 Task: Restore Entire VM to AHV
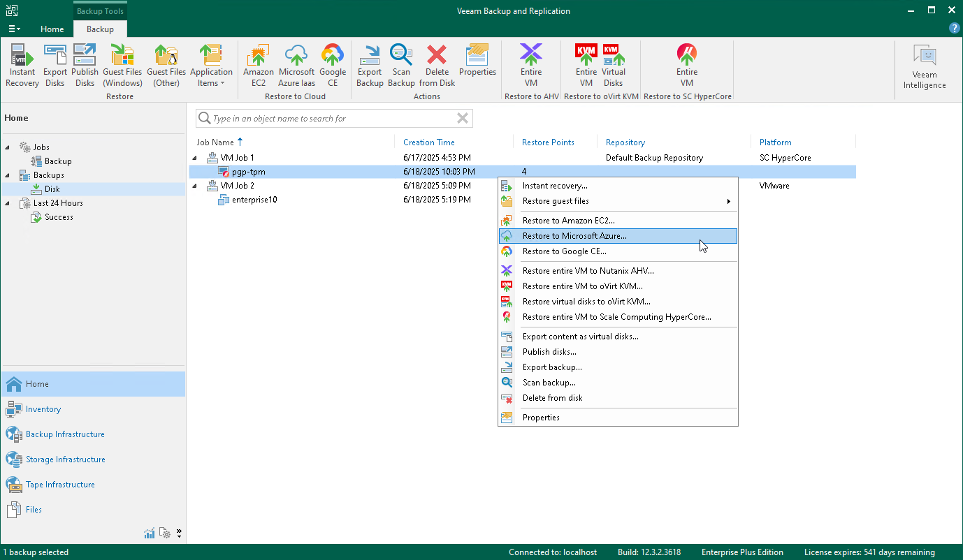(x=531, y=66)
